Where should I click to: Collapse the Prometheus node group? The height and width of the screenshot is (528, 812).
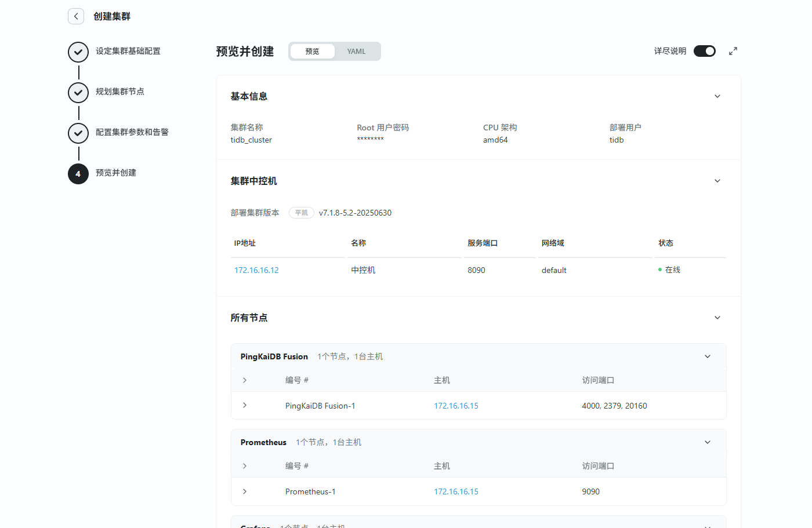708,442
